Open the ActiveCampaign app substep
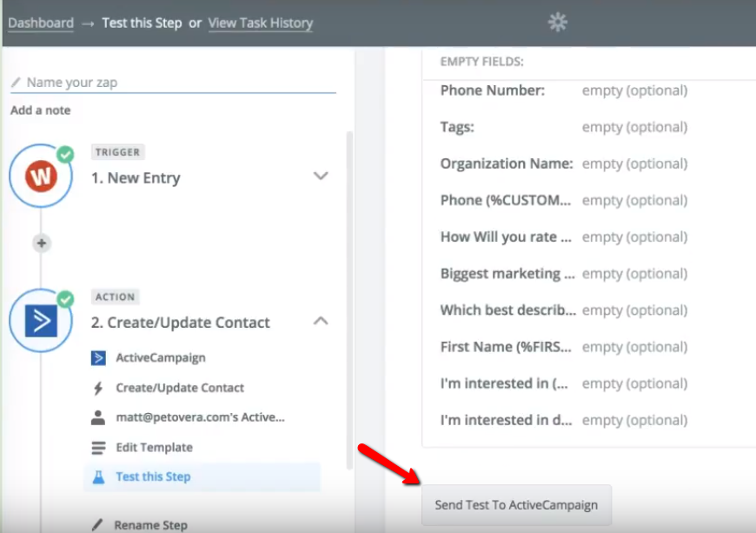Image resolution: width=756 pixels, height=533 pixels. (161, 358)
